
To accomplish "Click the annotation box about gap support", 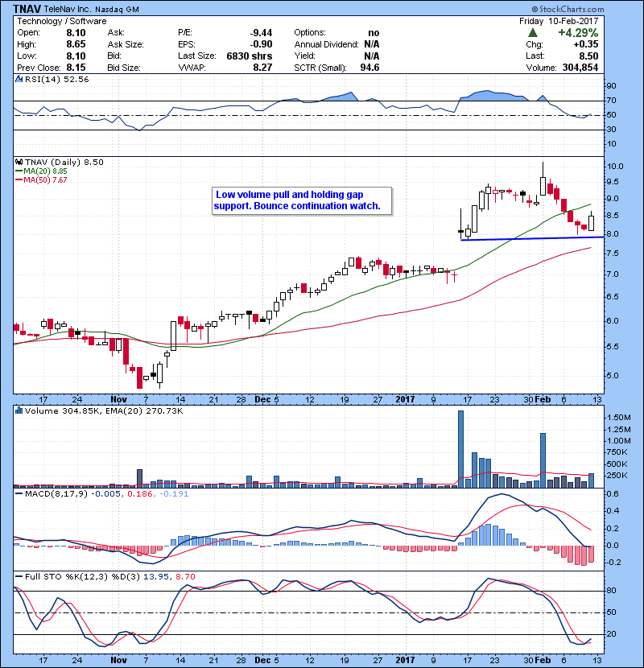I will coord(301,200).
